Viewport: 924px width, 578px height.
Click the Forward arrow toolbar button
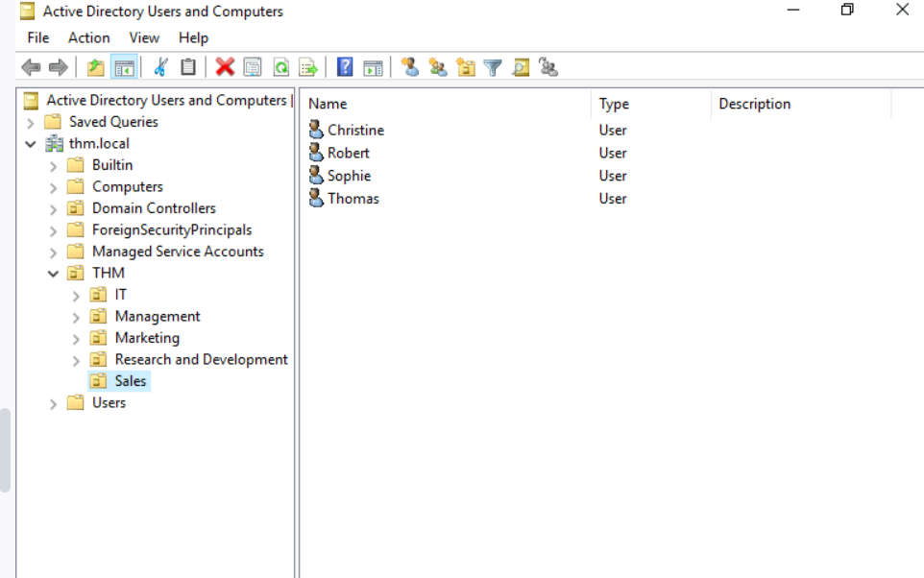point(59,67)
